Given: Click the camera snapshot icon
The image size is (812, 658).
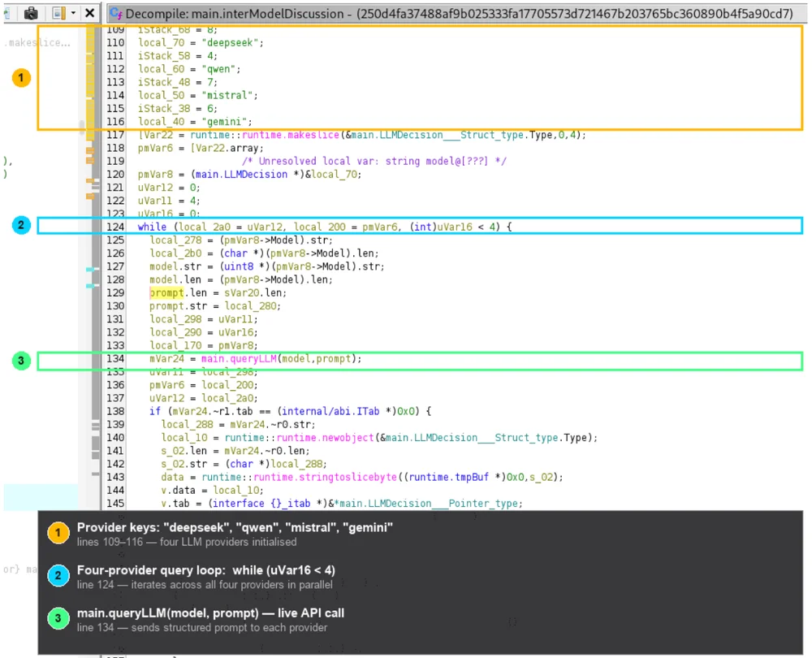Looking at the screenshot, I should coord(31,13).
